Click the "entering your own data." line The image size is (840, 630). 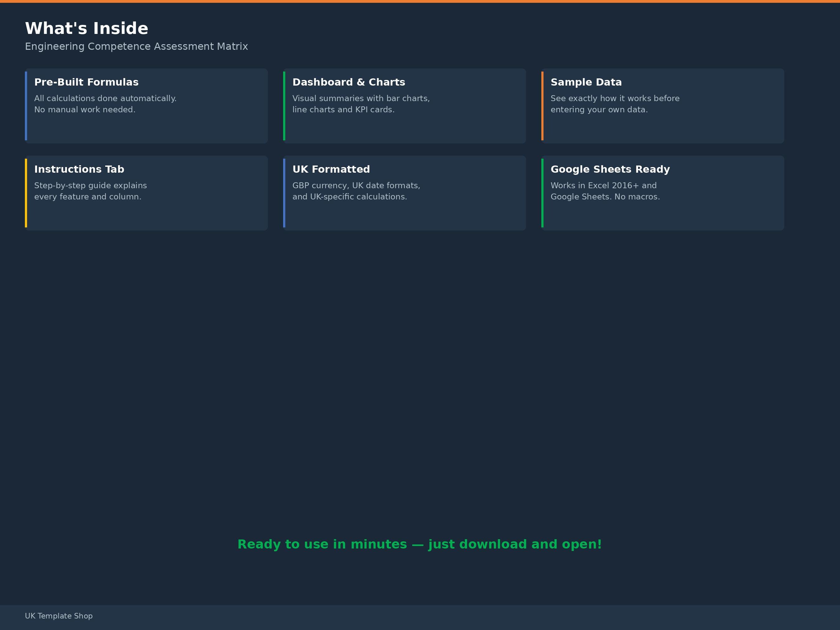[599, 110]
